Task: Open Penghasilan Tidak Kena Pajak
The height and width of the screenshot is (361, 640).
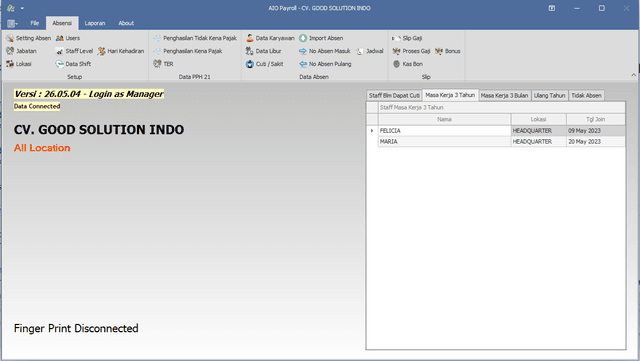Action: click(x=195, y=38)
